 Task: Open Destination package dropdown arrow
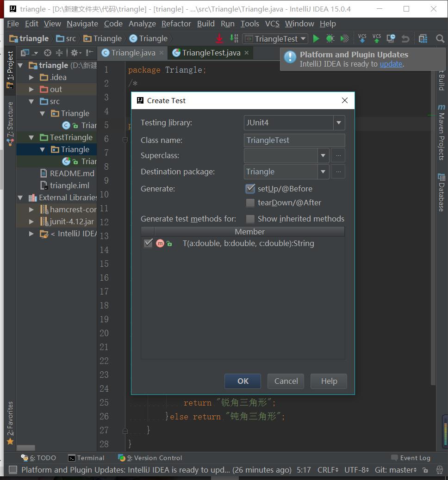point(323,172)
